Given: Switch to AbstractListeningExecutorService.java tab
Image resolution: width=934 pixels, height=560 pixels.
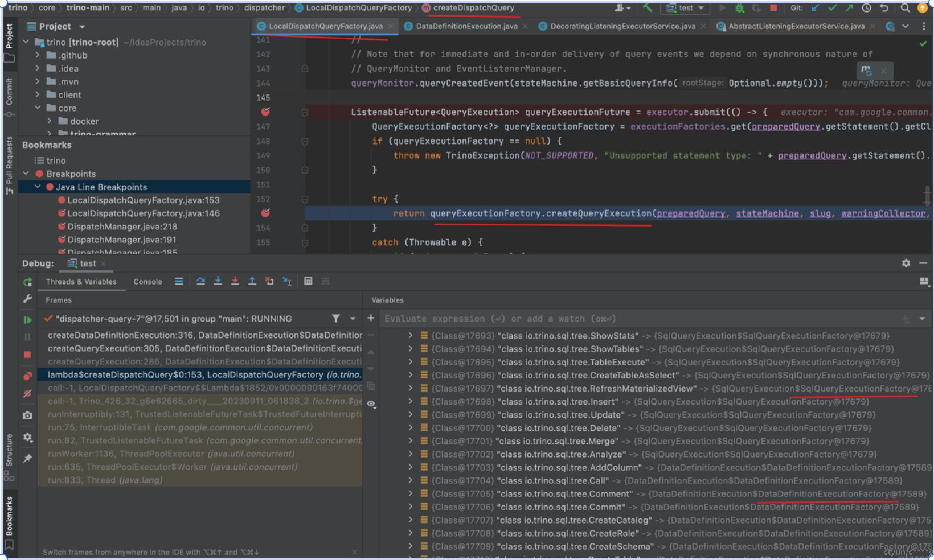Looking at the screenshot, I should [x=796, y=26].
